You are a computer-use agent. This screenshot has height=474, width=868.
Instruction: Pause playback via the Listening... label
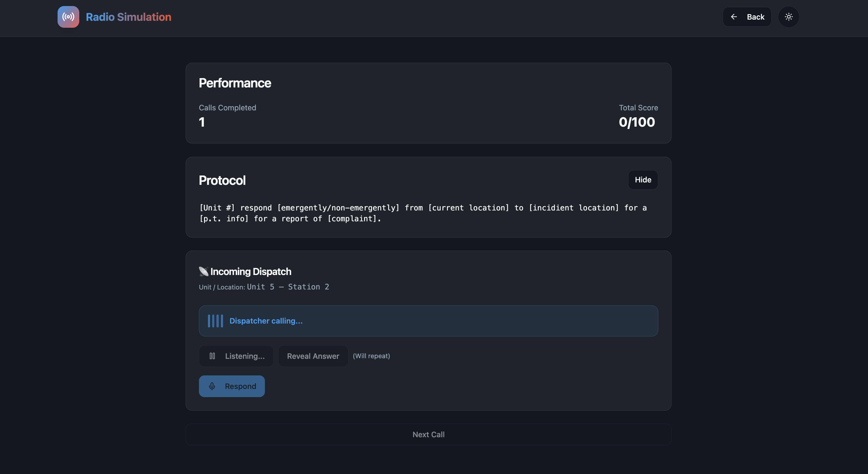pos(245,356)
